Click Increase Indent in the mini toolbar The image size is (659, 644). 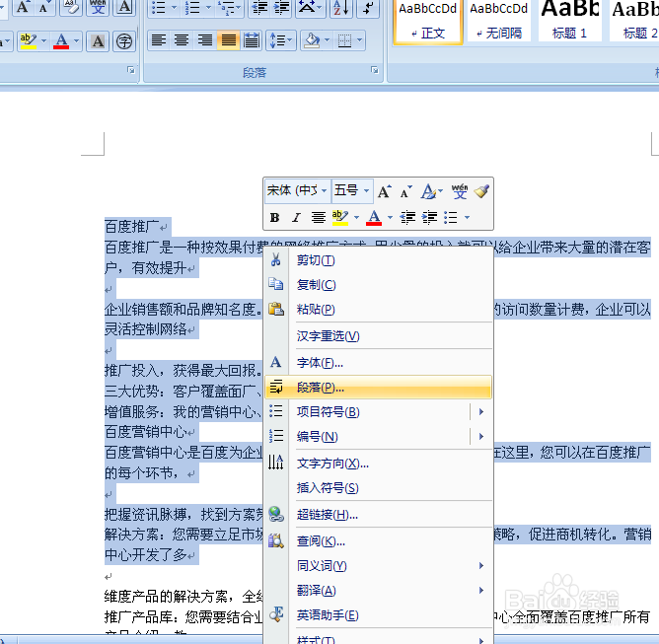429,217
